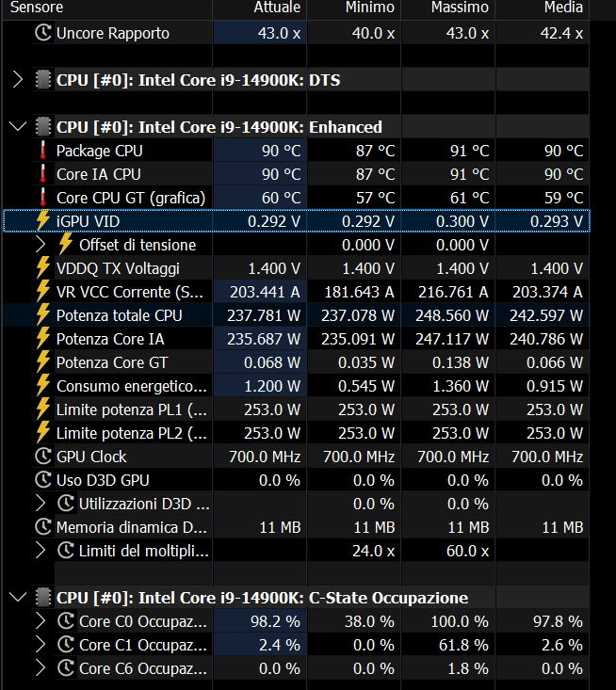Select the Potenza Core IA label
Image resolution: width=616 pixels, height=690 pixels.
(110, 339)
